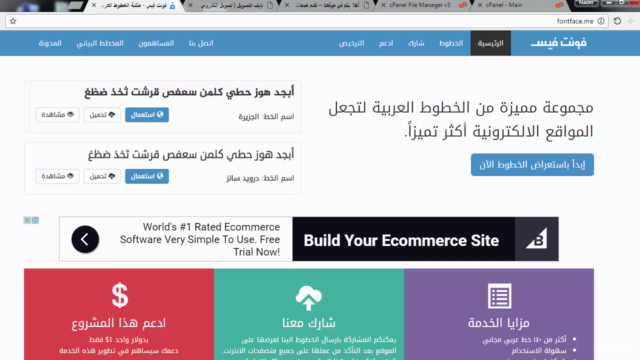The width and height of the screenshot is (640, 360).
Task: Click استعمال for the الجزيرة font
Action: pos(147,115)
